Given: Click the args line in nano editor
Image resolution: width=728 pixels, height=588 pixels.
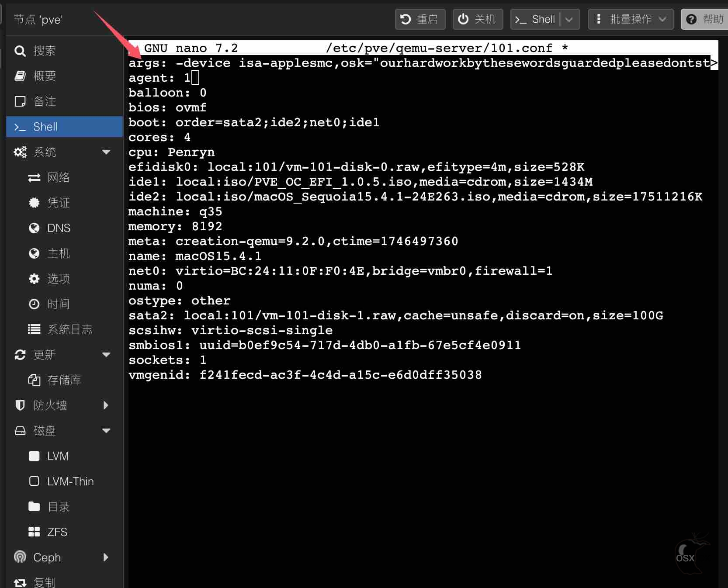Looking at the screenshot, I should coord(423,63).
